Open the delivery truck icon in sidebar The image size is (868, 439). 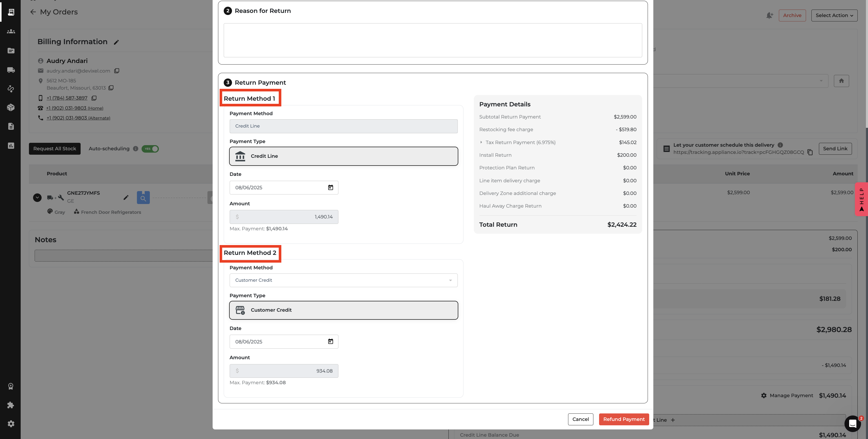coord(11,70)
